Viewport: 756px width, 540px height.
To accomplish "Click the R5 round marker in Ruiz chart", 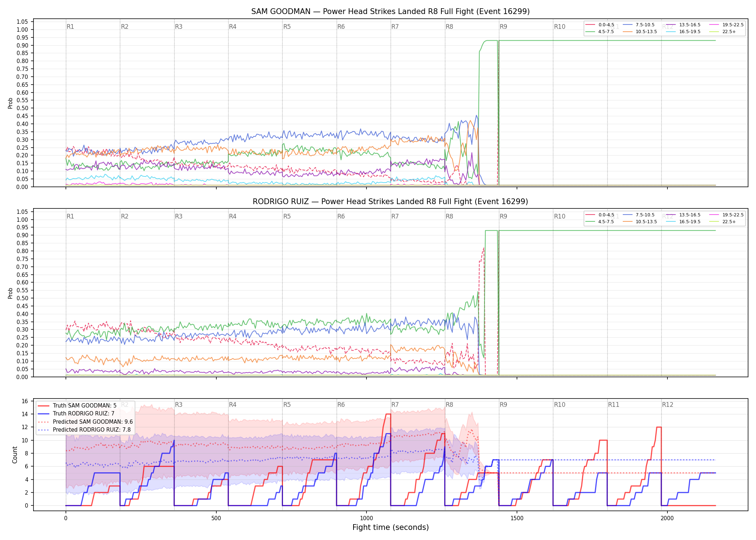I will [x=287, y=216].
